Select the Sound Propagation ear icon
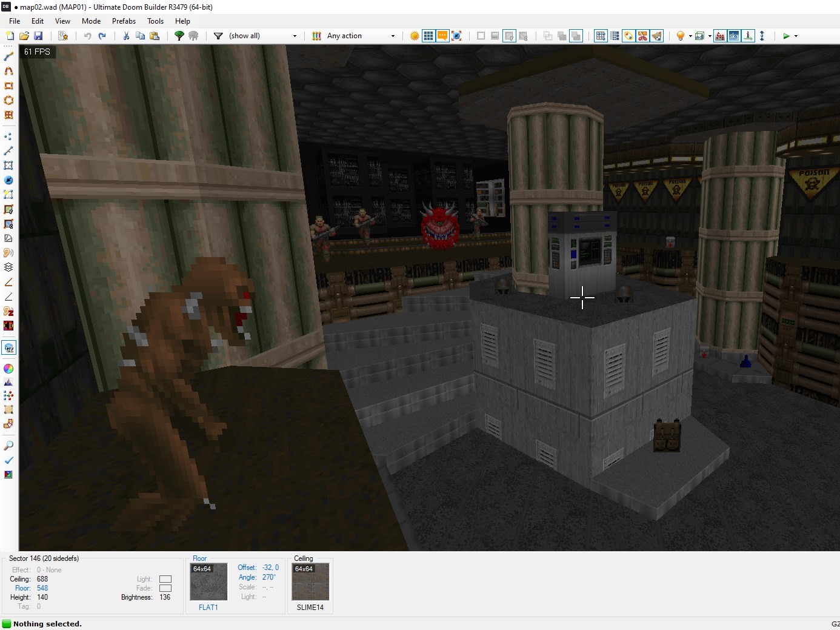This screenshot has height=630, width=840. point(8,252)
